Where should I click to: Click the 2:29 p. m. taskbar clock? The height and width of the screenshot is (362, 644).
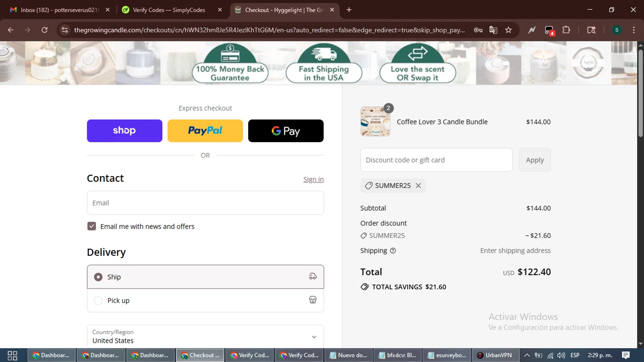click(600, 356)
